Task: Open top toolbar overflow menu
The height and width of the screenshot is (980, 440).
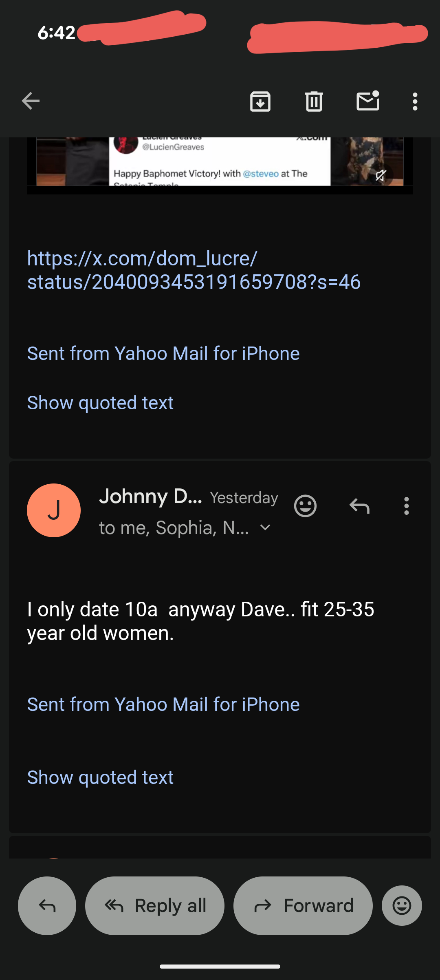Action: [x=415, y=101]
